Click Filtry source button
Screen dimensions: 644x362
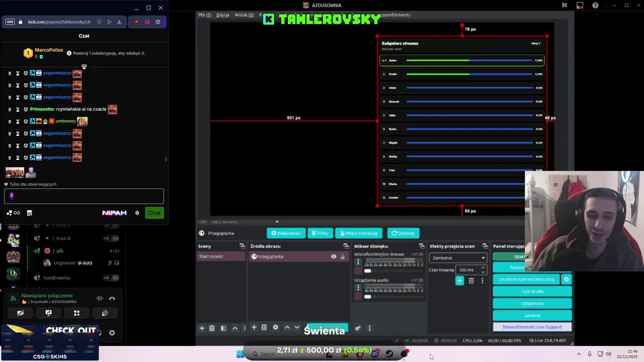click(x=320, y=233)
